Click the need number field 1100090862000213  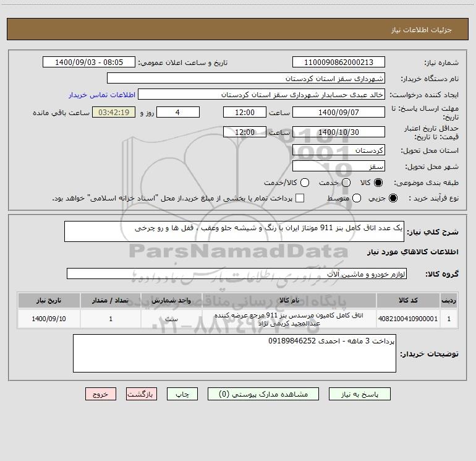(339, 62)
